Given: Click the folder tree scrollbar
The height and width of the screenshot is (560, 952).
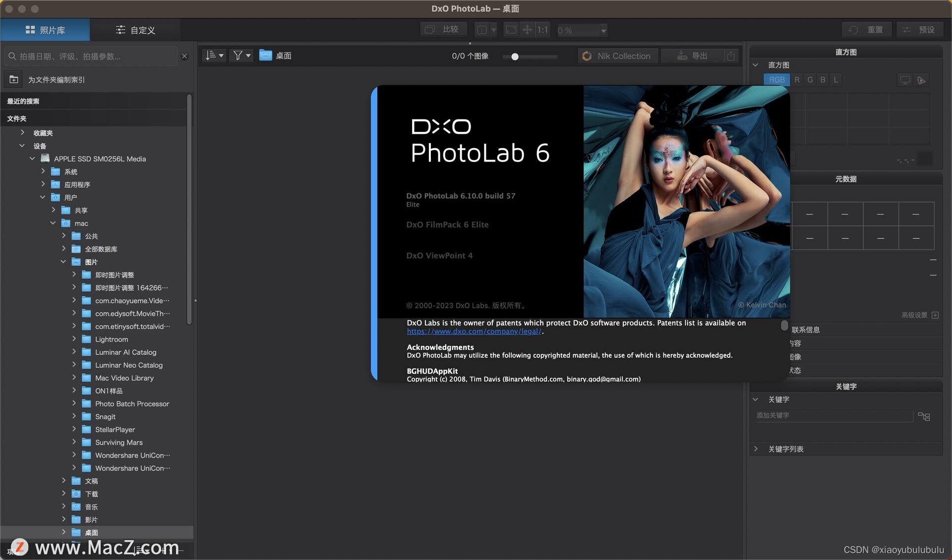Looking at the screenshot, I should pos(189,209).
